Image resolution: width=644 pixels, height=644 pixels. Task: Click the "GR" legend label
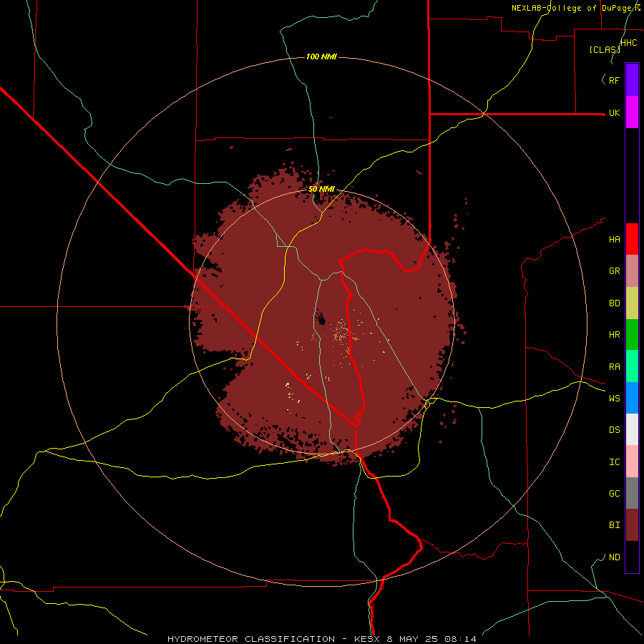[x=615, y=271]
